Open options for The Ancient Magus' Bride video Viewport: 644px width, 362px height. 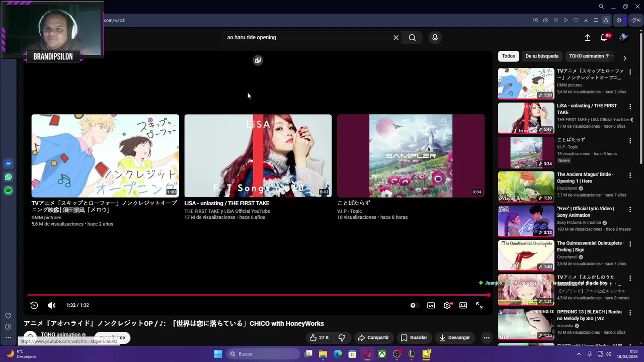pyautogui.click(x=630, y=175)
